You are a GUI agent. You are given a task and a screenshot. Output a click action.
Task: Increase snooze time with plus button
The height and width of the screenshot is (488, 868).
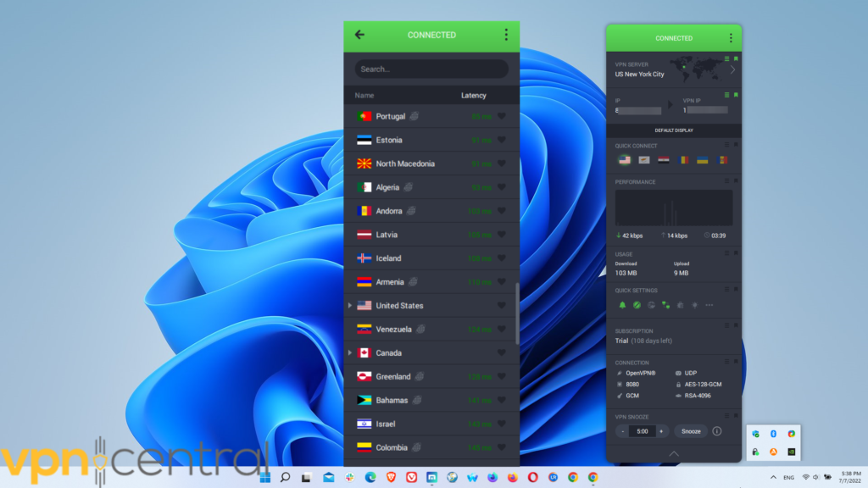661,431
